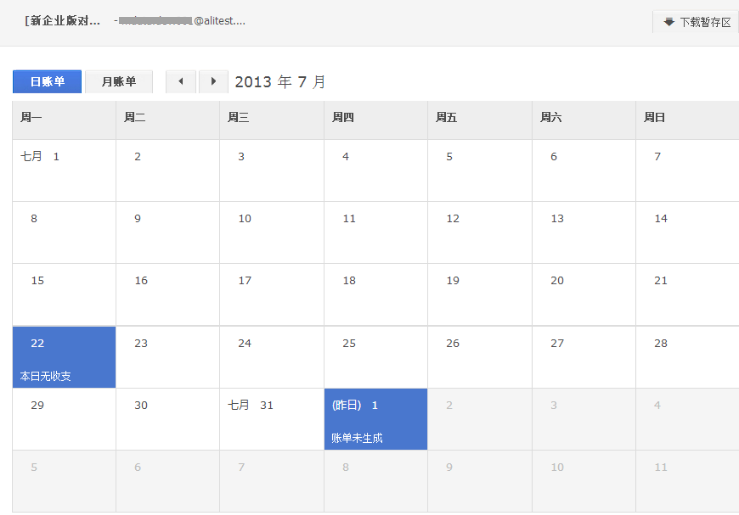Select day 19 in the calendar

point(480,294)
